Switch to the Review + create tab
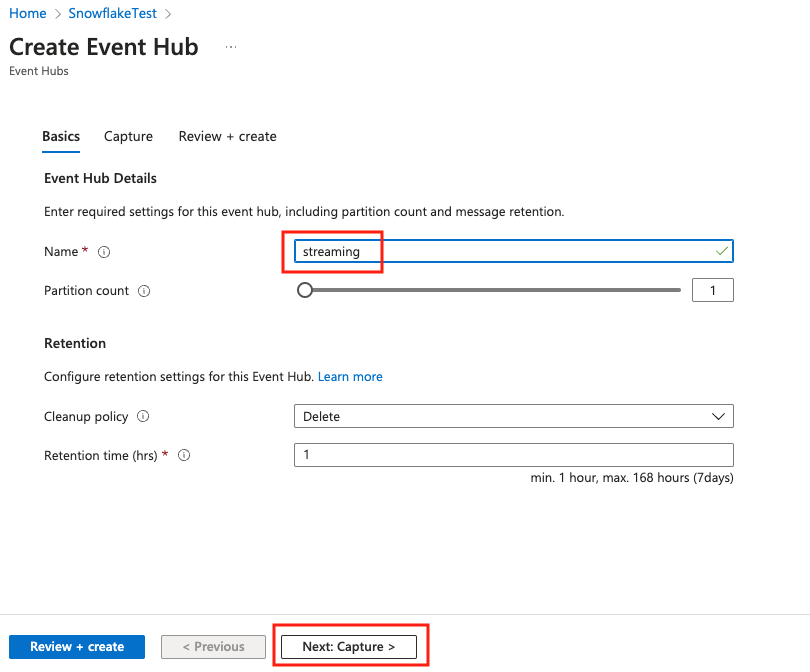This screenshot has width=810, height=672. (x=227, y=136)
